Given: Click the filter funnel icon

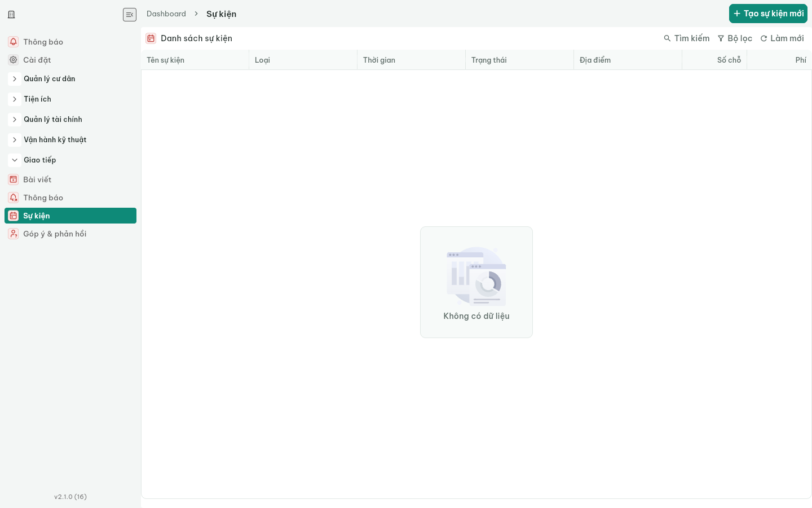Looking at the screenshot, I should (721, 38).
